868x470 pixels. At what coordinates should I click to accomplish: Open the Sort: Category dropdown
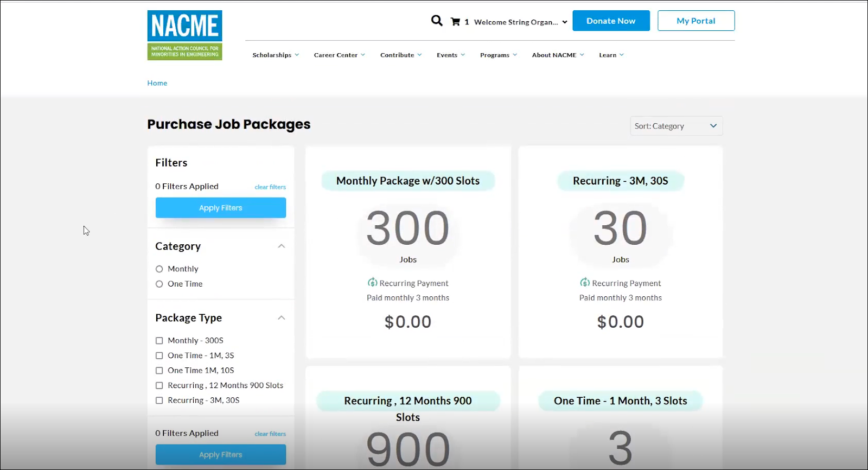676,126
